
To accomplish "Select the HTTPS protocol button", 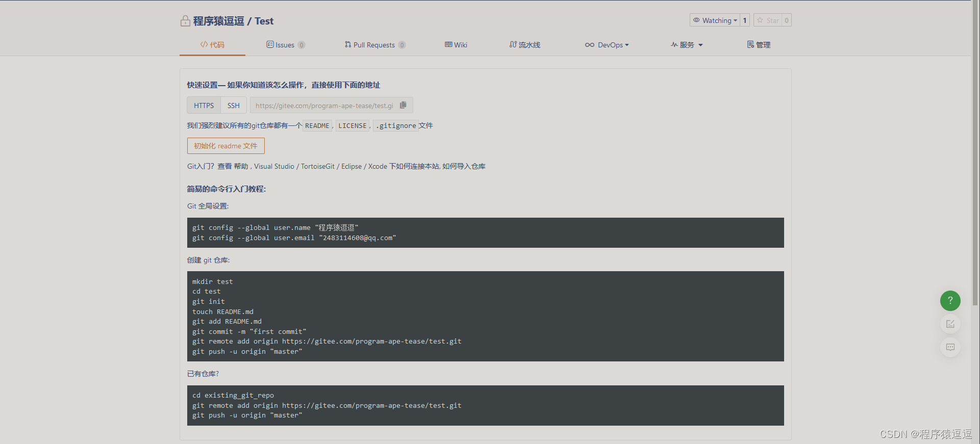I will point(204,105).
